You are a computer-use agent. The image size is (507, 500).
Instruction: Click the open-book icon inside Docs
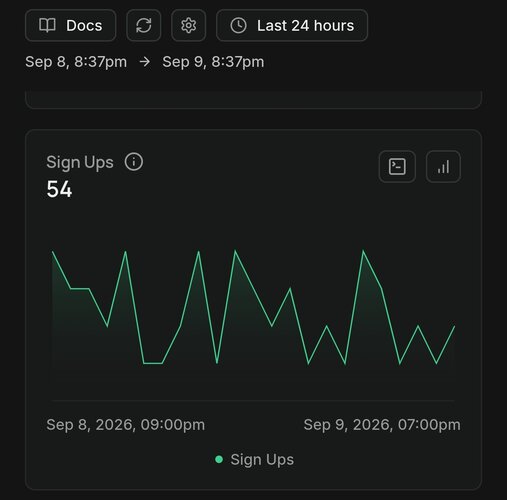click(x=47, y=25)
